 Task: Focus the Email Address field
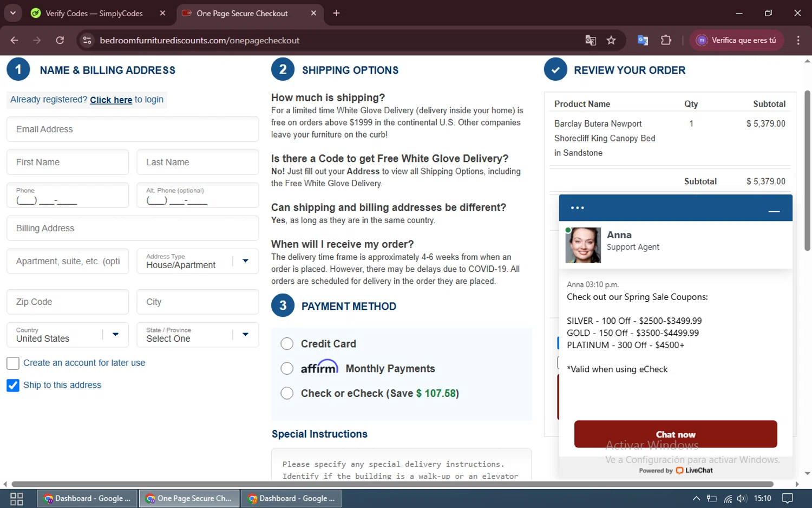133,129
